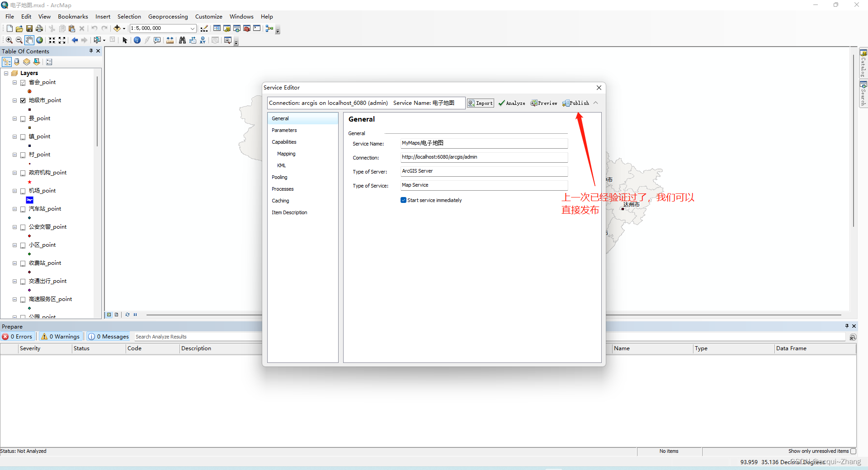Open the Catalog window toolbar icon
Screen dimensions: 868x470
(227, 28)
